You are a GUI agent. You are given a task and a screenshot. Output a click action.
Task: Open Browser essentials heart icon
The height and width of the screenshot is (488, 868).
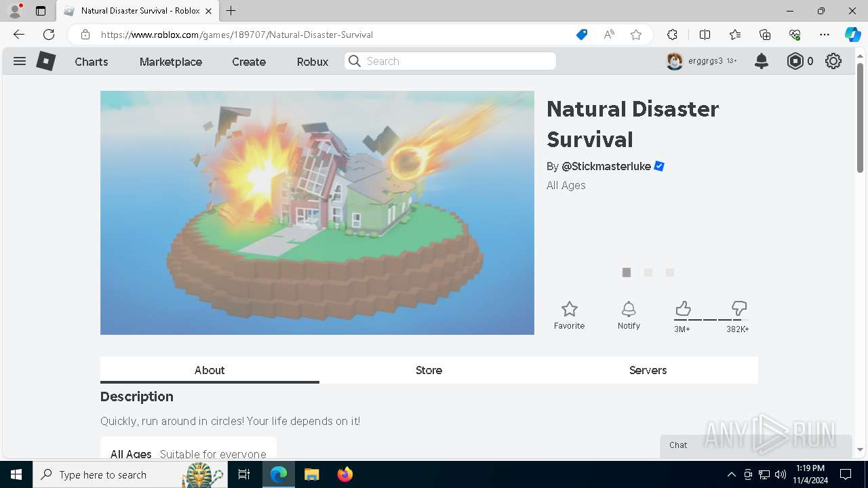(x=795, y=35)
